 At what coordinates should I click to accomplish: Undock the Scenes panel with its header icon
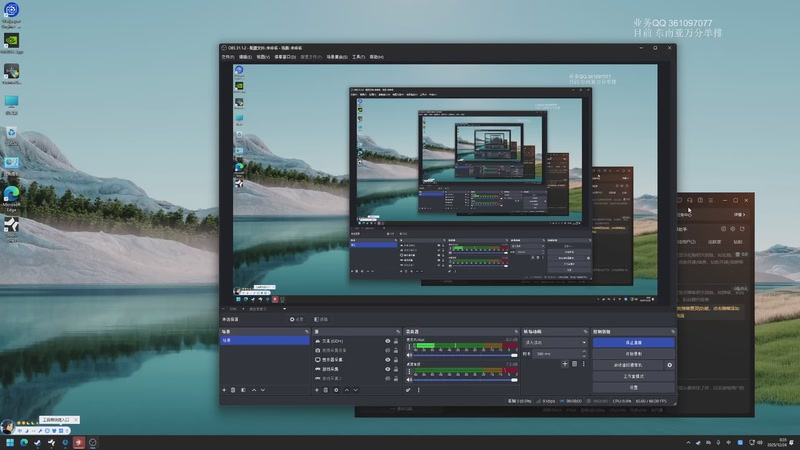[307, 332]
